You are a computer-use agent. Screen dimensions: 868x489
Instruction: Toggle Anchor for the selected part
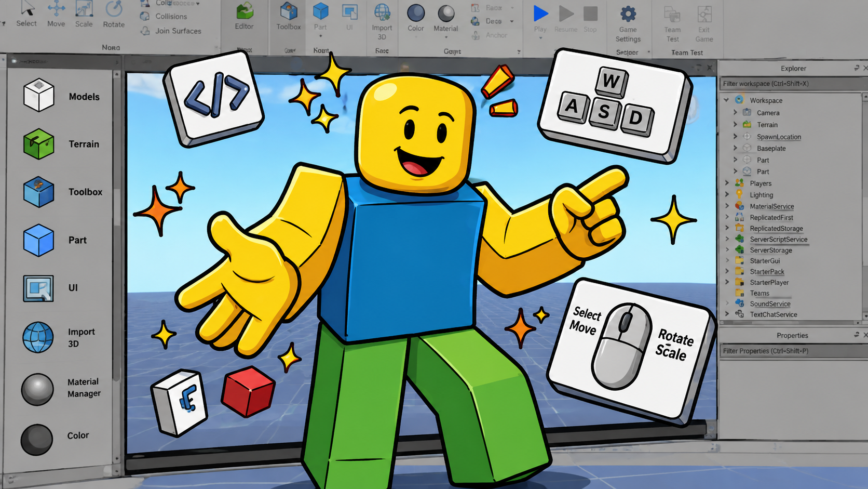[x=489, y=35]
